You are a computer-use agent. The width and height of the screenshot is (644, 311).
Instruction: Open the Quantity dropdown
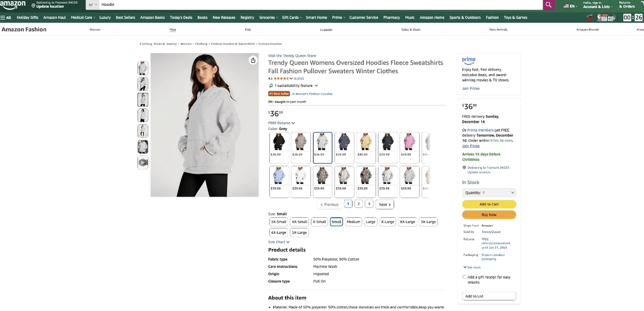click(489, 193)
